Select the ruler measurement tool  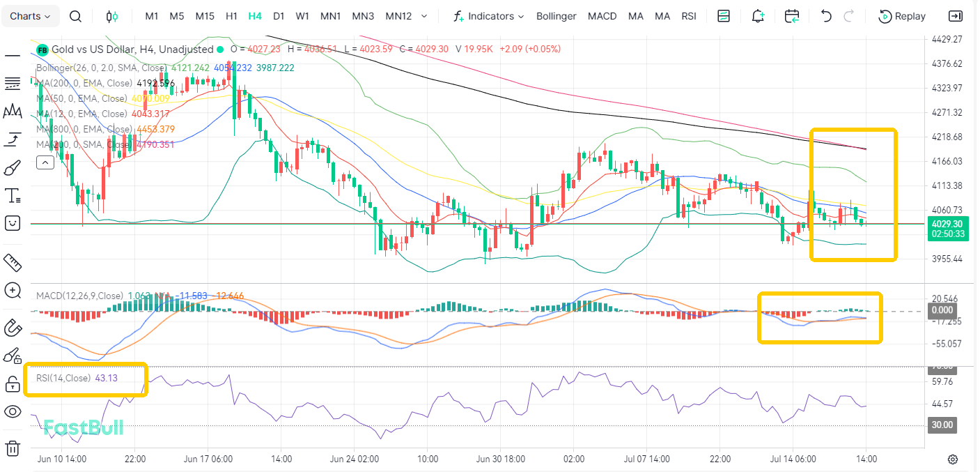click(12, 263)
